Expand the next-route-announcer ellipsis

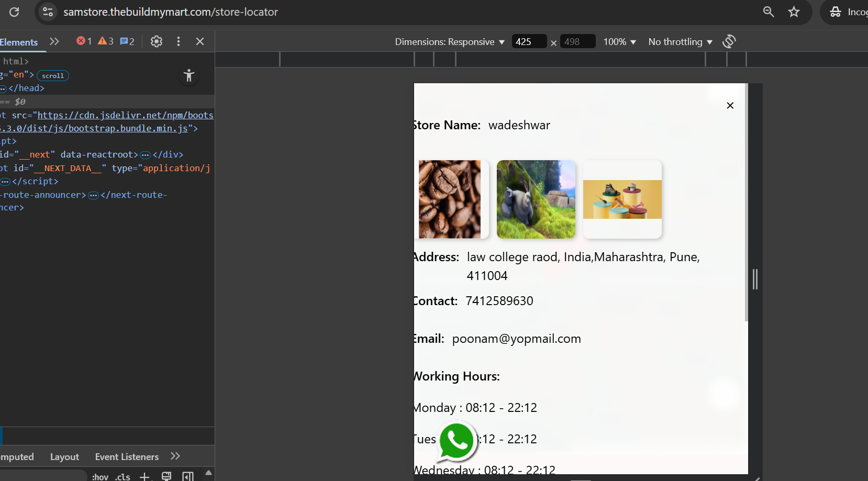(x=94, y=195)
